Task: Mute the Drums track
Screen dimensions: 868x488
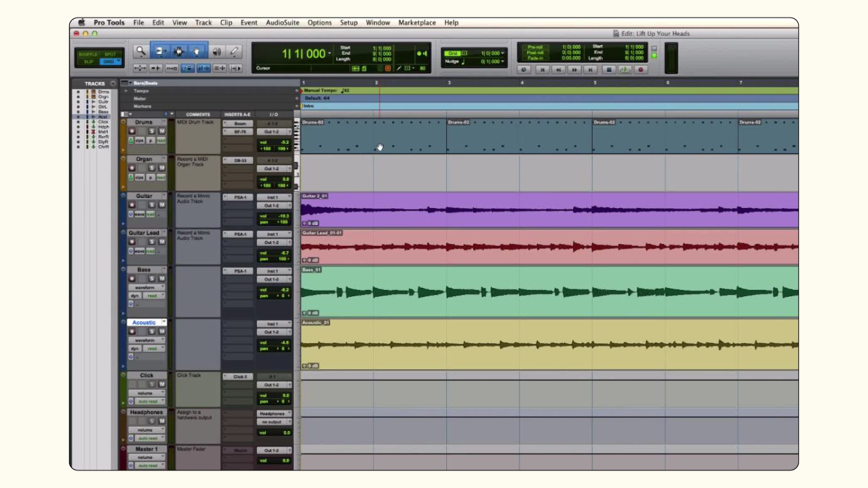Action: (x=162, y=131)
